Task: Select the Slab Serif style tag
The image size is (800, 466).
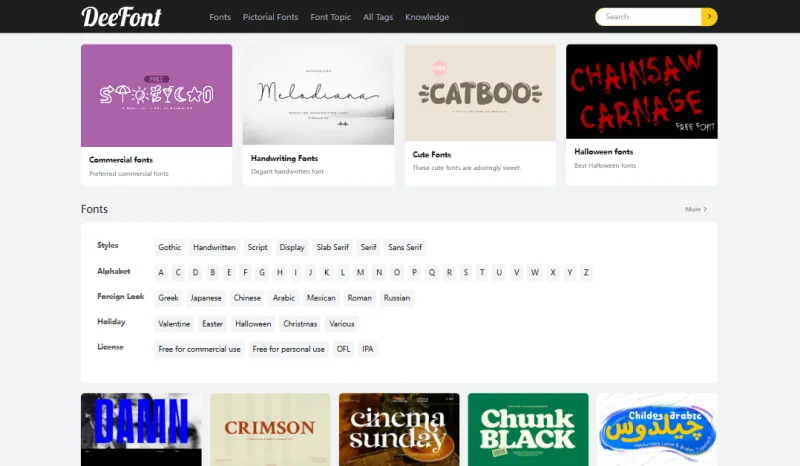Action: [x=333, y=247]
